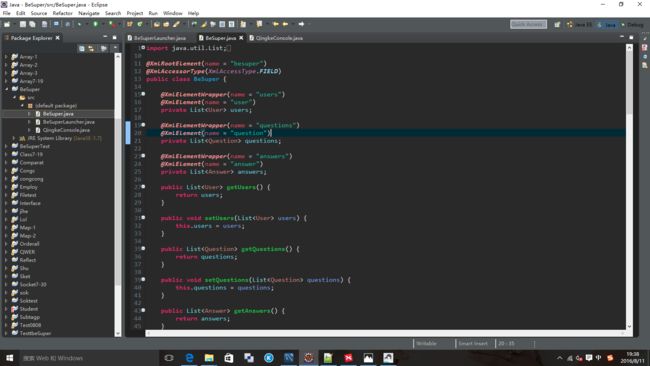Click Microsoft Edge on the taskbar
Image resolution: width=650 pixels, height=366 pixels.
pyautogui.click(x=189, y=358)
